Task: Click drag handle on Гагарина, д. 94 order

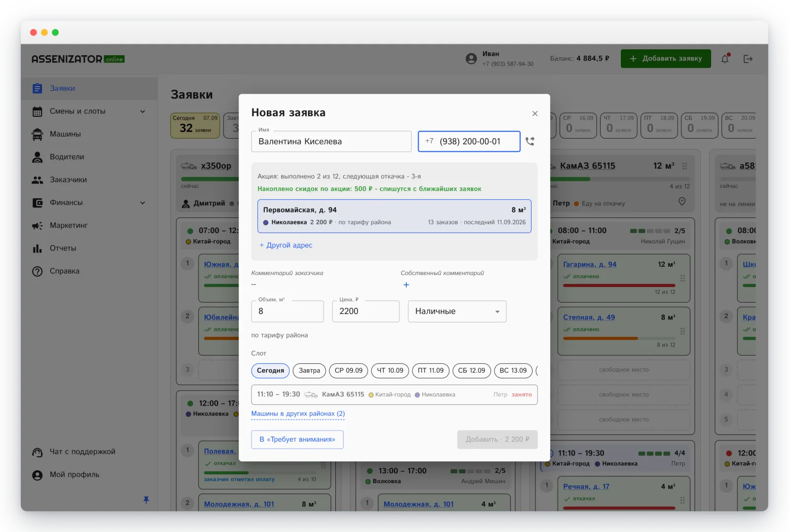Action: click(682, 278)
